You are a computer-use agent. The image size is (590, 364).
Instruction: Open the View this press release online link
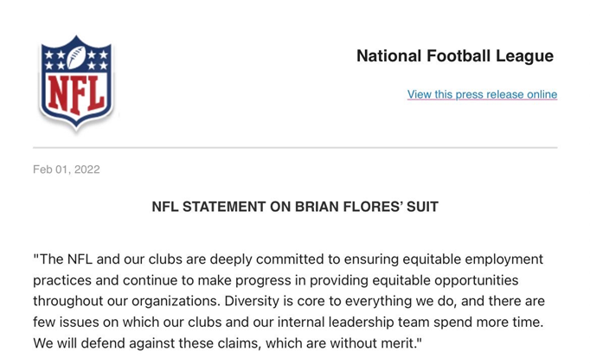click(482, 94)
